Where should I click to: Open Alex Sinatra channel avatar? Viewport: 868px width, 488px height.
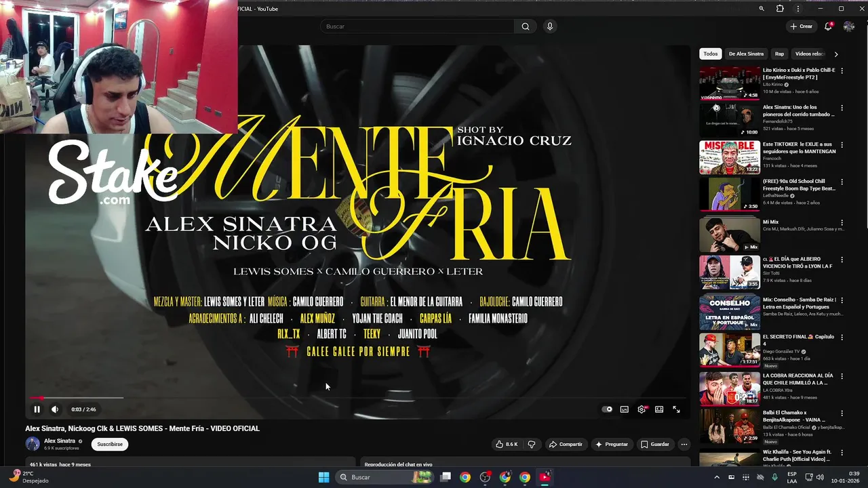(x=33, y=444)
